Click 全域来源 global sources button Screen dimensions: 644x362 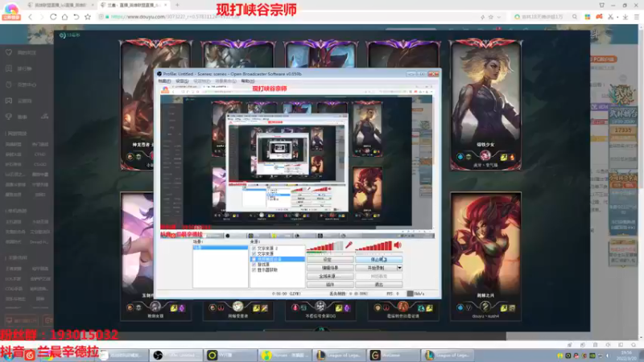[x=330, y=276]
